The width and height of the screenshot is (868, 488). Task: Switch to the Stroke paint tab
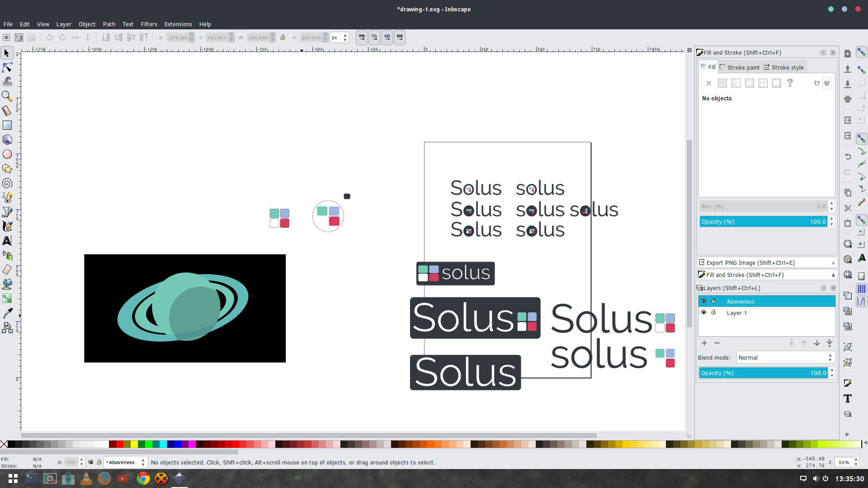[740, 67]
